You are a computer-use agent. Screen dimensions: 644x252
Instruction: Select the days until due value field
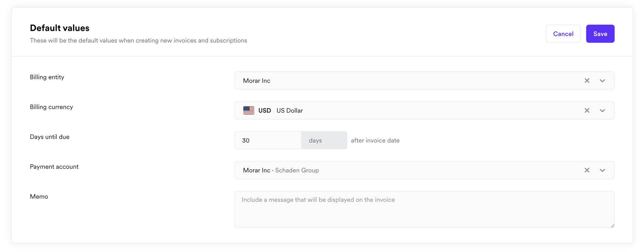click(x=268, y=140)
